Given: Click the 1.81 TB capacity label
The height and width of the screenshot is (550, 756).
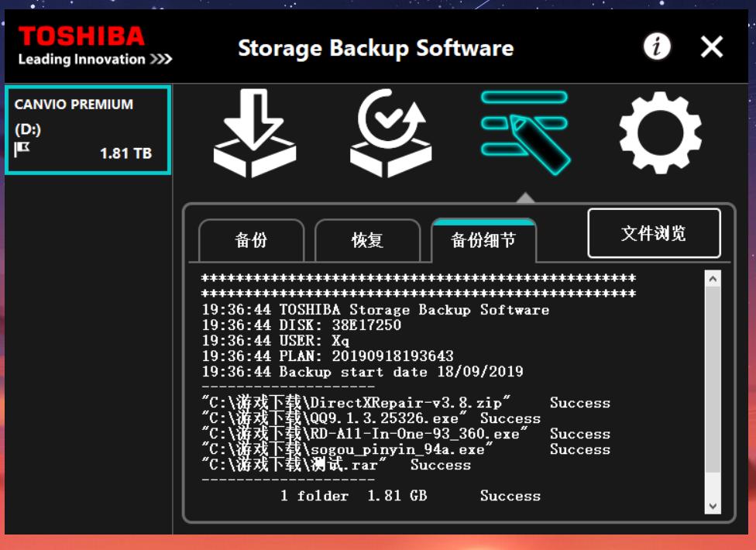Looking at the screenshot, I should [125, 153].
